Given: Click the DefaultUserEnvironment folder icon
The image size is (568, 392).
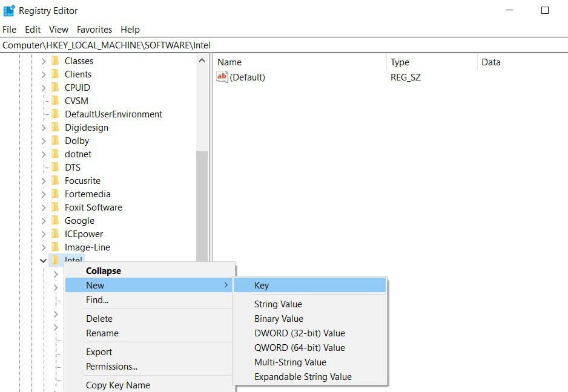Looking at the screenshot, I should pyautogui.click(x=56, y=114).
